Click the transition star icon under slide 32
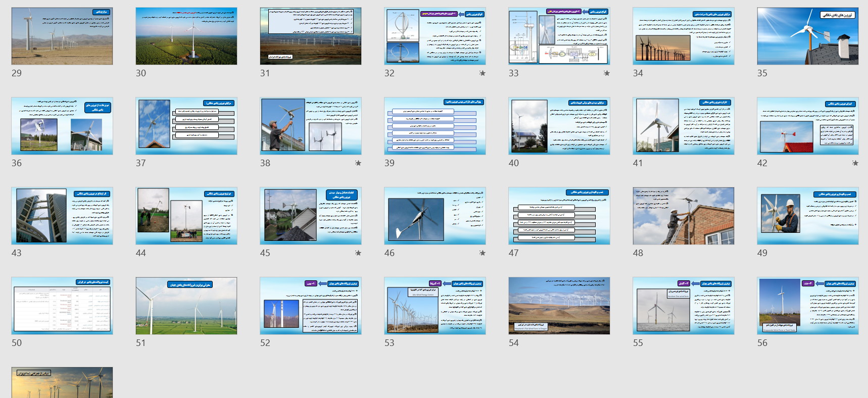The width and height of the screenshot is (868, 398). pos(482,73)
